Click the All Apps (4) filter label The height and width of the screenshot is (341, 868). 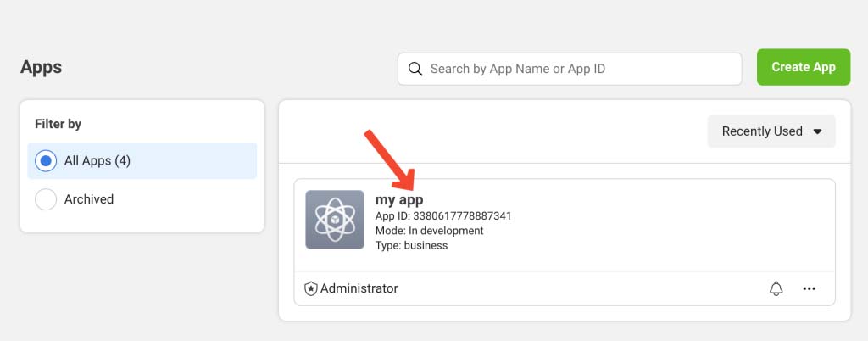97,161
